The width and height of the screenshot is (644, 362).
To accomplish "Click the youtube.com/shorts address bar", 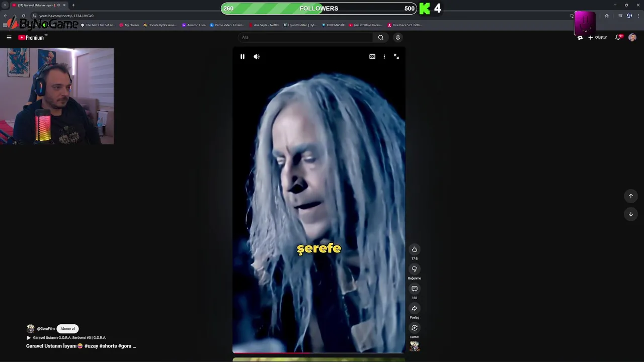I will [66, 16].
